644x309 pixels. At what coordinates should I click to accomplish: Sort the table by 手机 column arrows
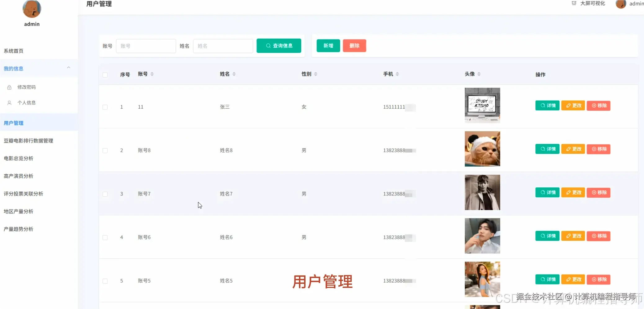(397, 74)
